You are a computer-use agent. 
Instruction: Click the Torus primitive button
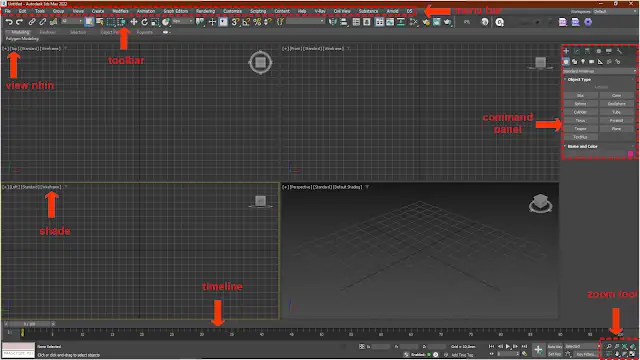pos(580,120)
